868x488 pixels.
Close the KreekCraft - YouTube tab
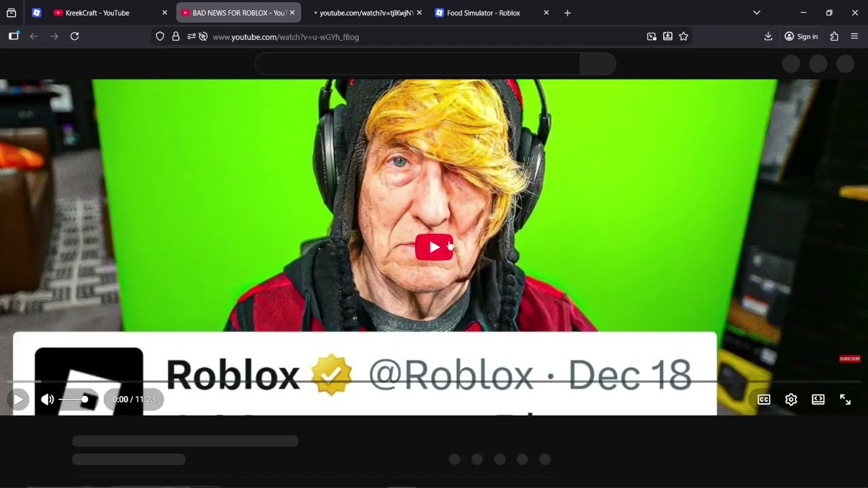(x=164, y=13)
